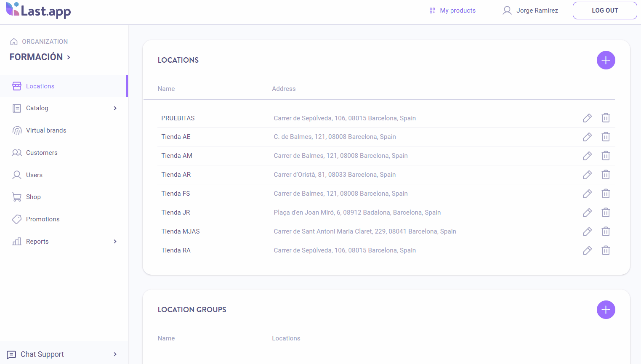Delete Tienda JR using the trash icon
Screen dimensions: 641x364
coord(606,213)
